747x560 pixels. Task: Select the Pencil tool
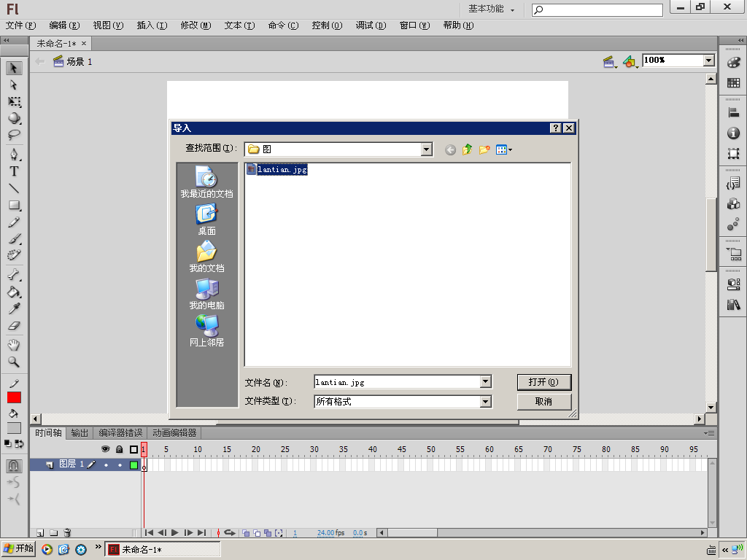click(x=14, y=222)
